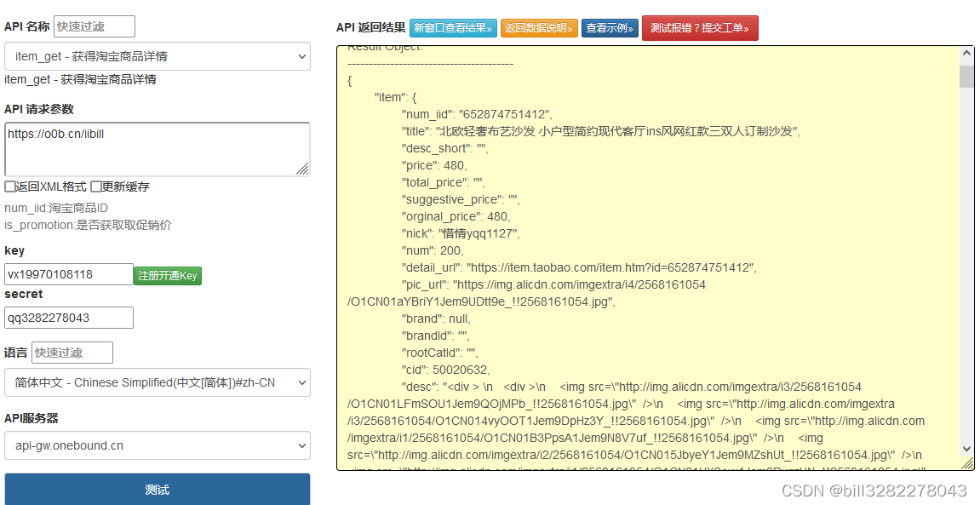
Task: Focus the secret input field
Action: coord(69,318)
